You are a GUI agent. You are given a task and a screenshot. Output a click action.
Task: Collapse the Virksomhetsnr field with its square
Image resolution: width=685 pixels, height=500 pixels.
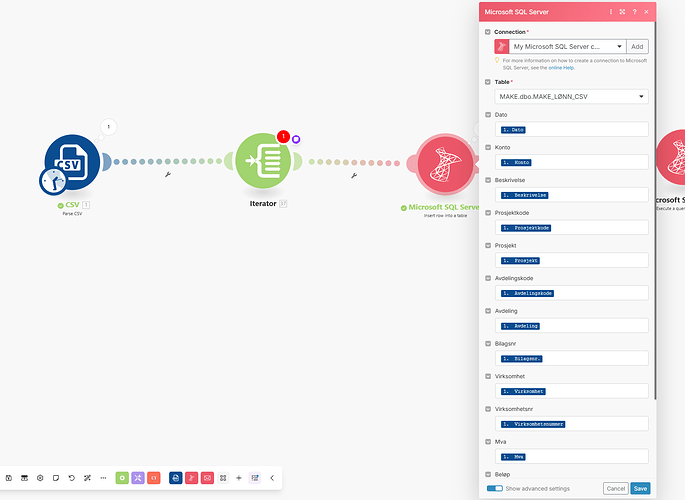pyautogui.click(x=488, y=409)
